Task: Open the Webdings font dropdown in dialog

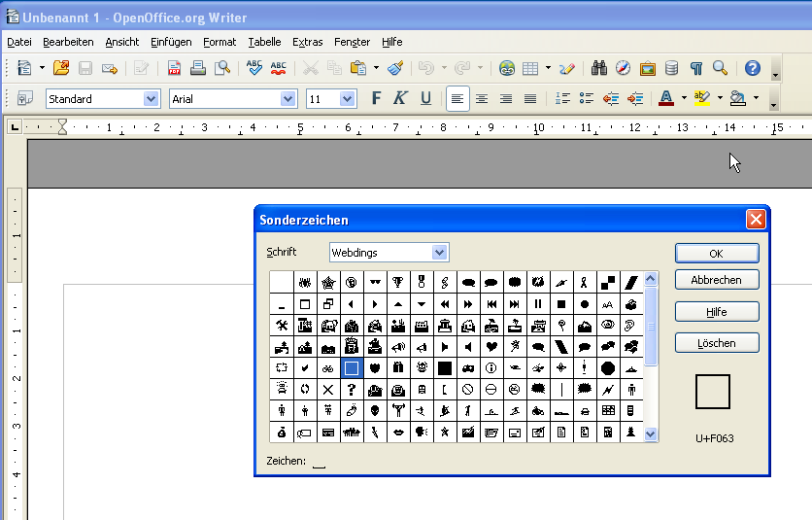Action: (x=440, y=253)
